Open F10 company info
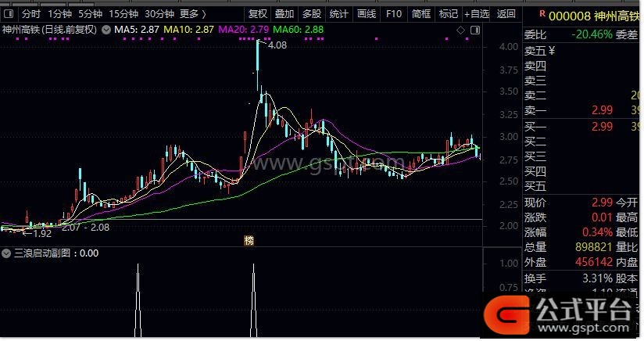This screenshot has width=644, height=341. click(x=393, y=14)
